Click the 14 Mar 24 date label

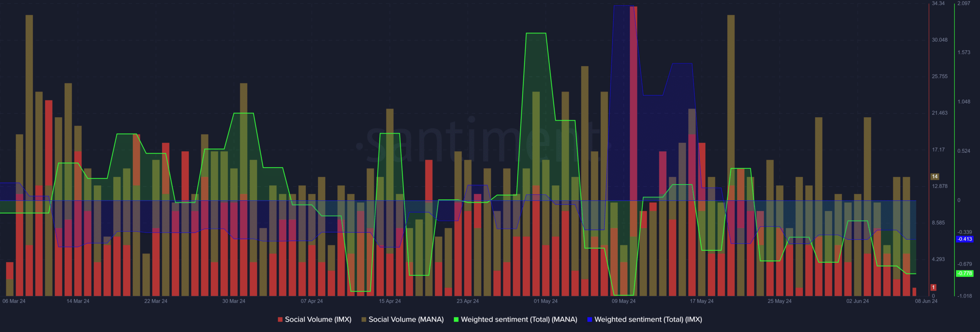coord(78,301)
